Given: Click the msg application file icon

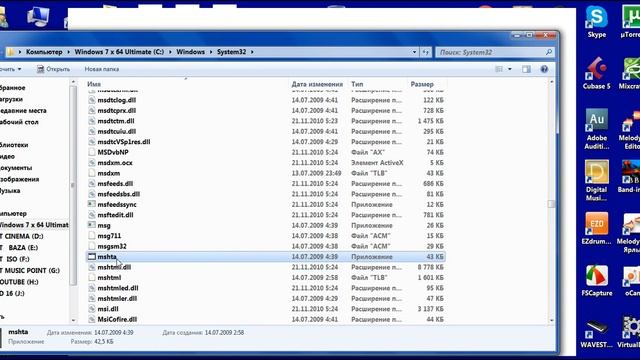Looking at the screenshot, I should point(92,225).
